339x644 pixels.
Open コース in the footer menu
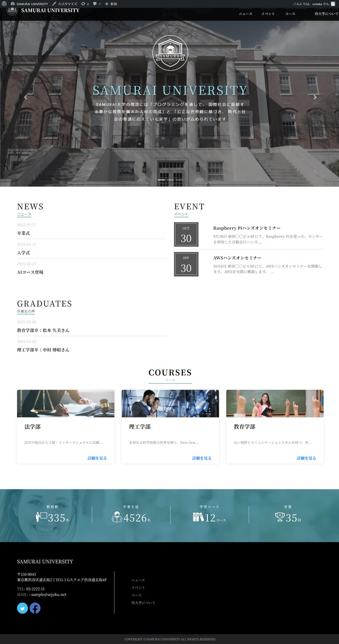[137, 595]
